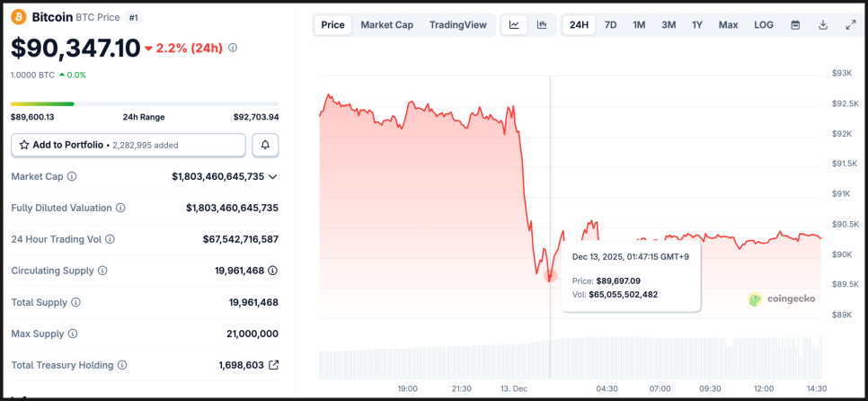868x401 pixels.
Task: Switch to candlestick chart view
Action: (x=542, y=25)
